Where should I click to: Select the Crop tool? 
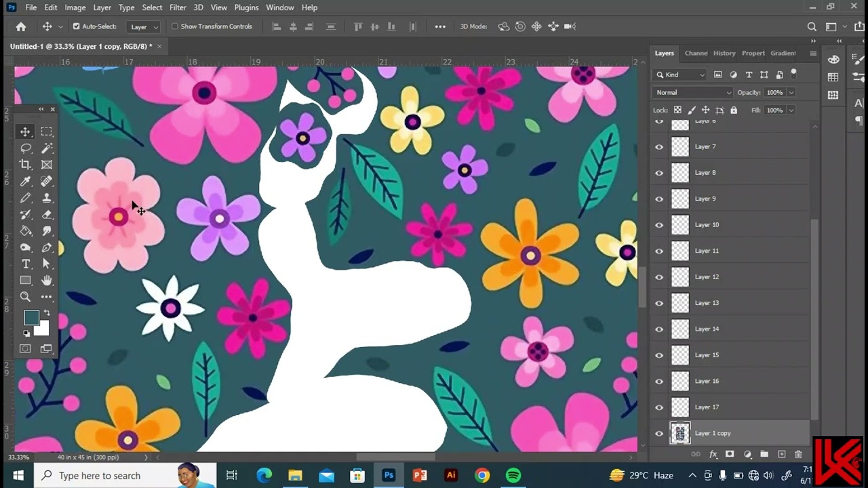[25, 165]
